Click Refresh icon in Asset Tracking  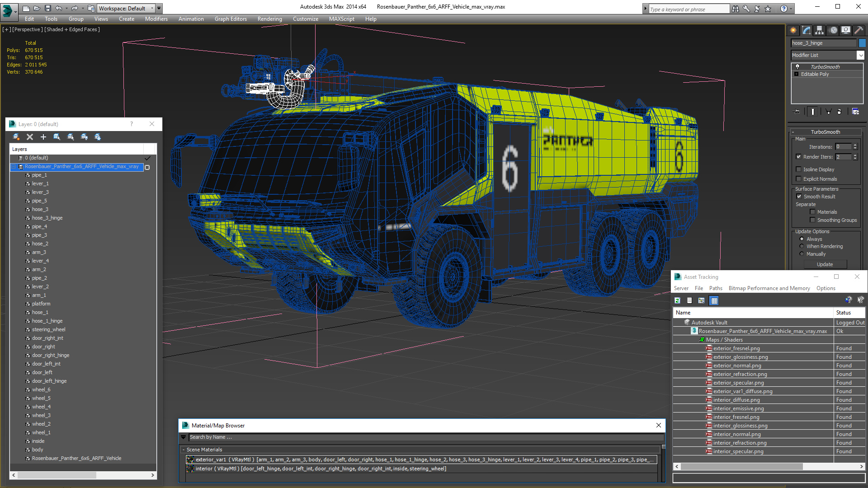click(x=677, y=300)
